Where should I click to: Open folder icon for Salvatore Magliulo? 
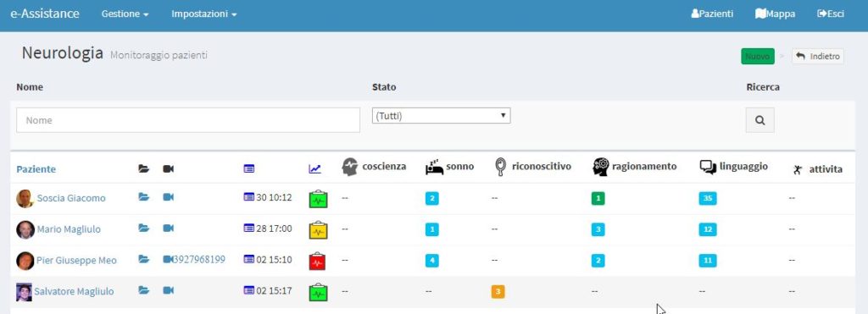144,289
